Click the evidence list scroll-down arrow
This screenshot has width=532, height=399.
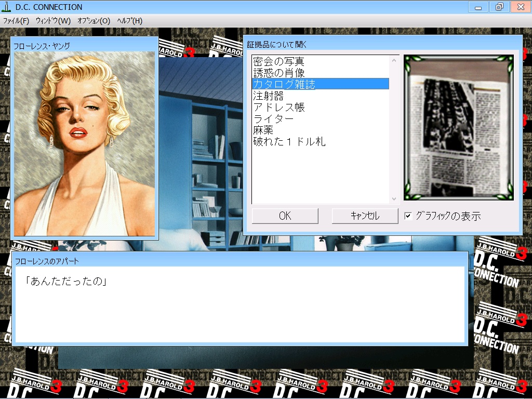pyautogui.click(x=394, y=199)
